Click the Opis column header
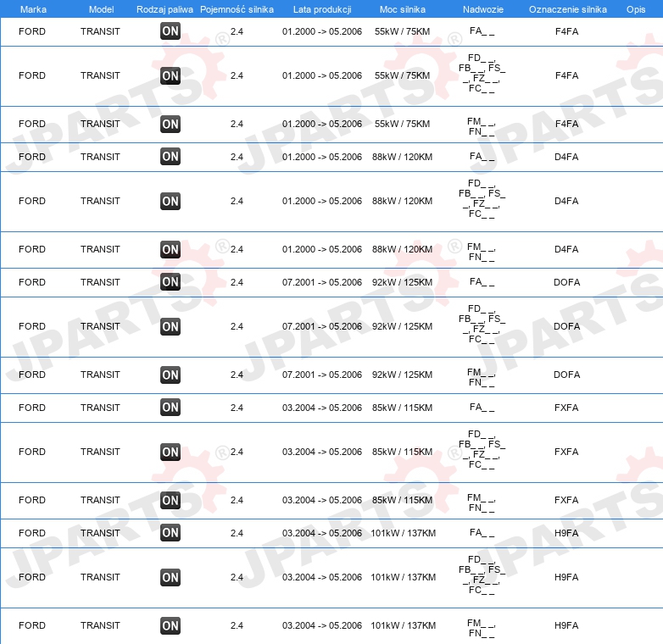Image resolution: width=663 pixels, height=644 pixels. coord(636,9)
